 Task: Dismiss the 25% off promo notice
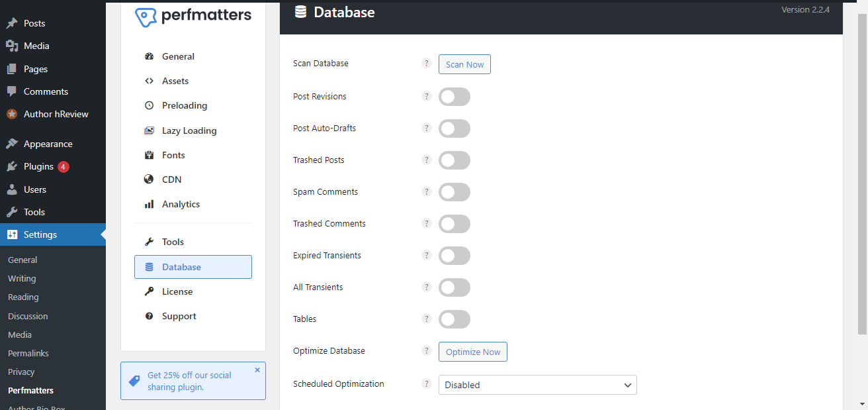click(257, 370)
